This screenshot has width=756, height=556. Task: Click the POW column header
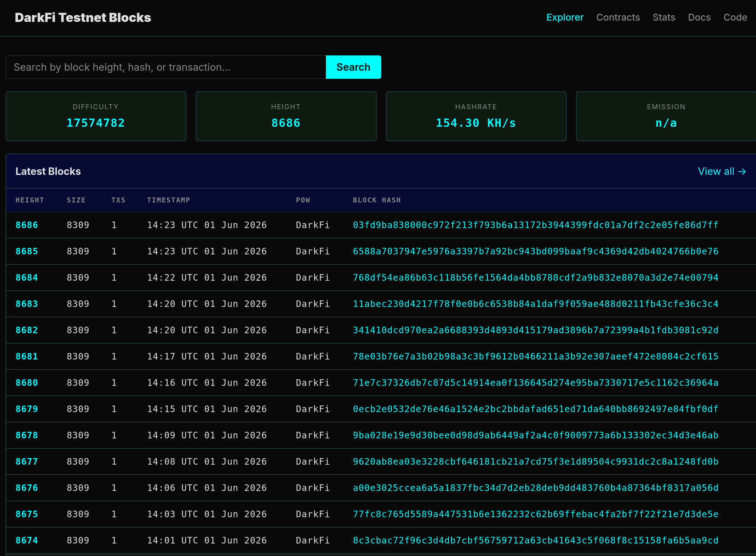click(303, 200)
